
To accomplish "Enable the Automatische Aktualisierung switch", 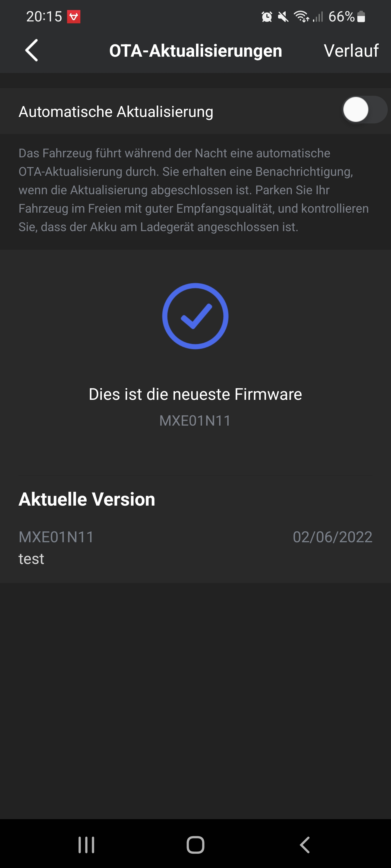I will (364, 110).
